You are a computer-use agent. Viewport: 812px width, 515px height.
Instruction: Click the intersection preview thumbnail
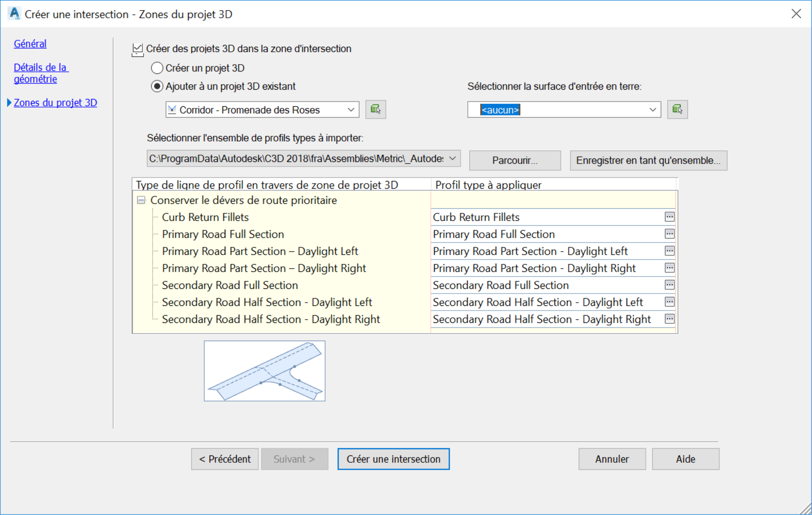(264, 371)
